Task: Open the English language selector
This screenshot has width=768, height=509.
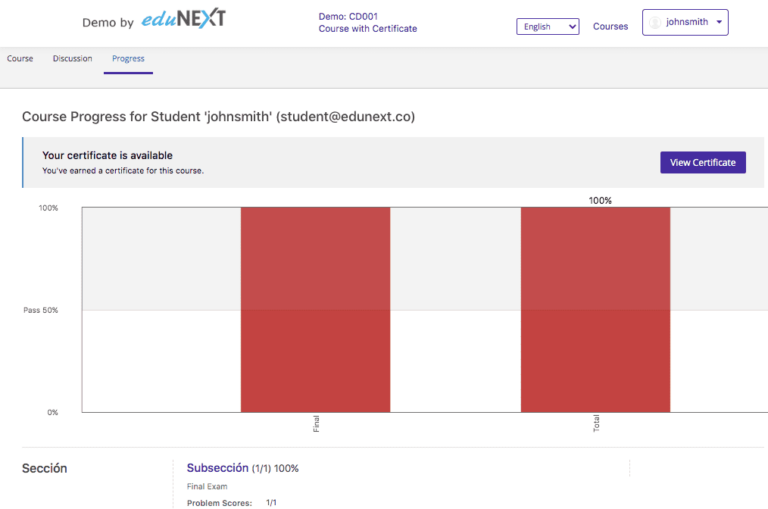Action: click(x=547, y=27)
